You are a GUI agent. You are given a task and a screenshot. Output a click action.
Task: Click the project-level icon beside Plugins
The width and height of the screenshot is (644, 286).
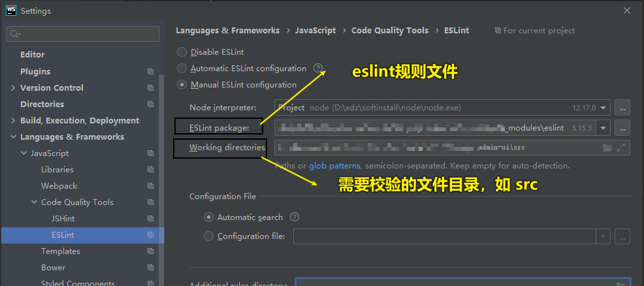[x=151, y=71]
